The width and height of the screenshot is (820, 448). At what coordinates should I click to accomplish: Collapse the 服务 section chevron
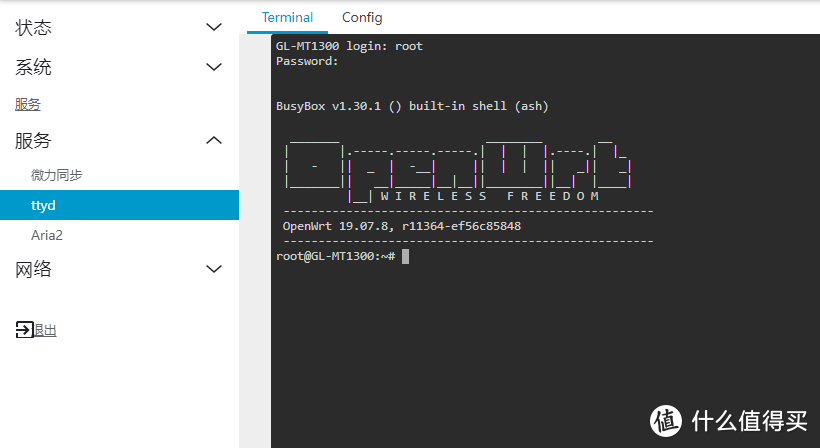[213, 141]
